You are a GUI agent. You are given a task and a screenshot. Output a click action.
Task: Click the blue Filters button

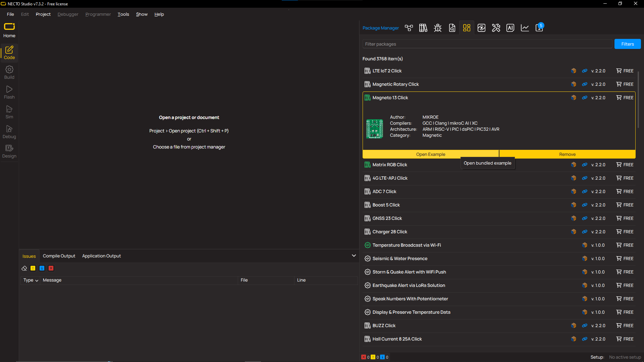click(x=627, y=44)
